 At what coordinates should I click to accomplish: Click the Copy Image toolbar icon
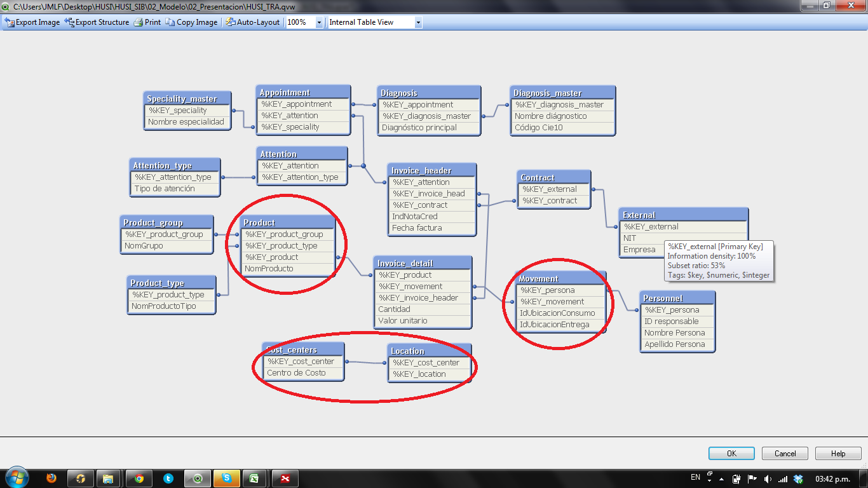[170, 22]
